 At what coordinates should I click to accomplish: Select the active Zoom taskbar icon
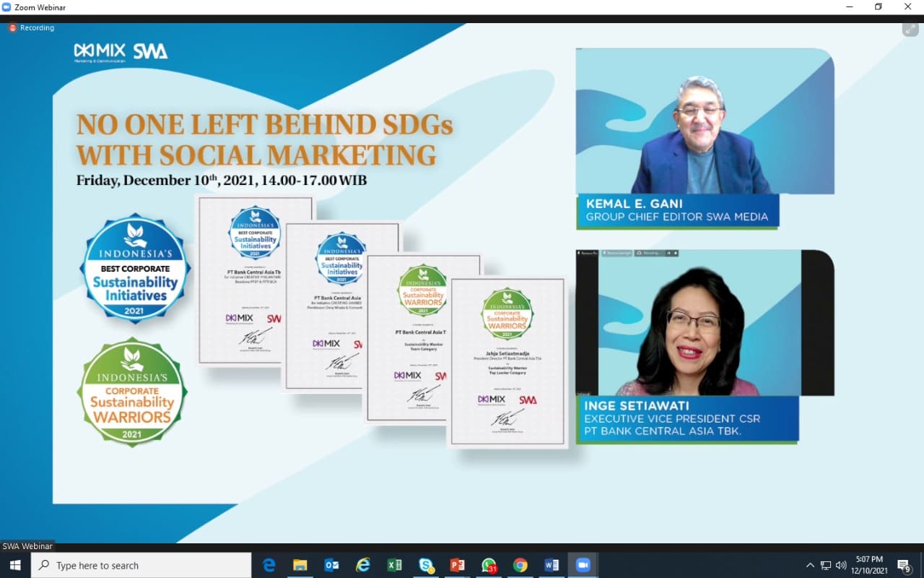click(583, 565)
